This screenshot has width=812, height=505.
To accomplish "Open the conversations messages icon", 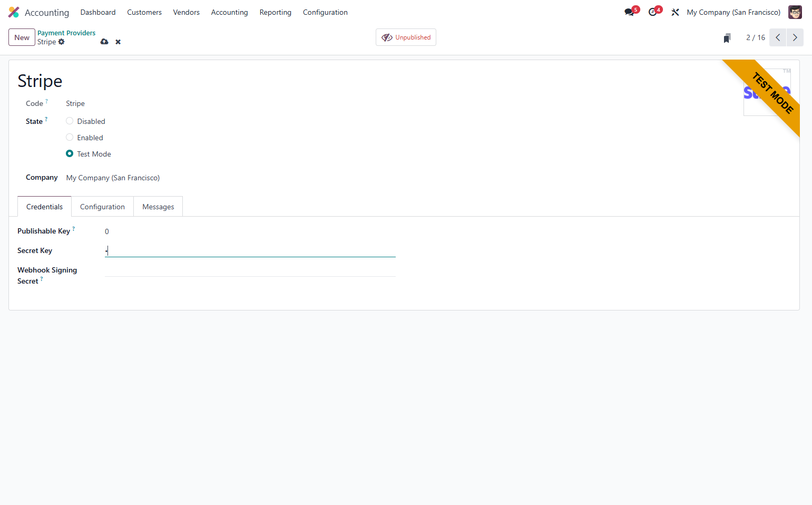I will [629, 12].
